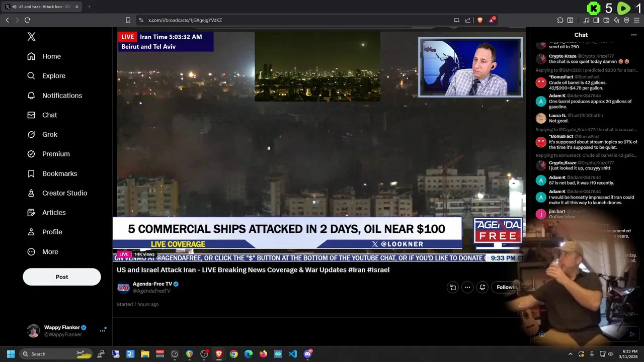Open the media control music note icon
This screenshot has height=362, width=644.
(x=586, y=20)
